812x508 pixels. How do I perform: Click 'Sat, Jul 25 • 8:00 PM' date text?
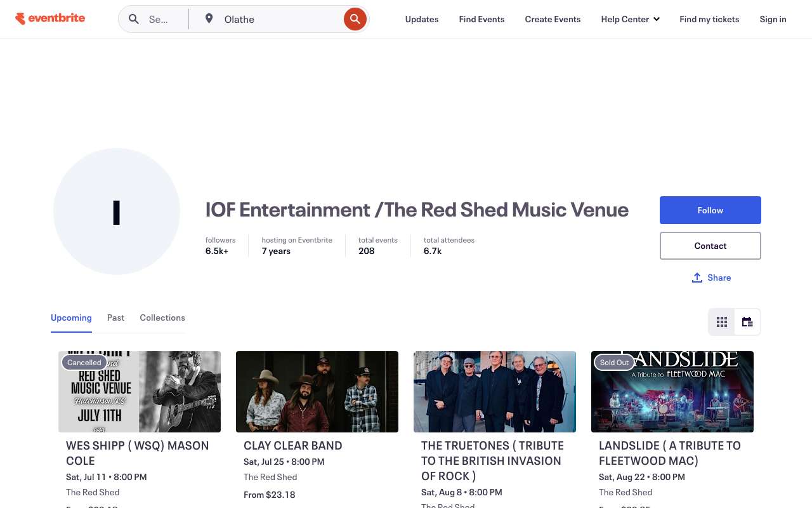click(x=284, y=462)
